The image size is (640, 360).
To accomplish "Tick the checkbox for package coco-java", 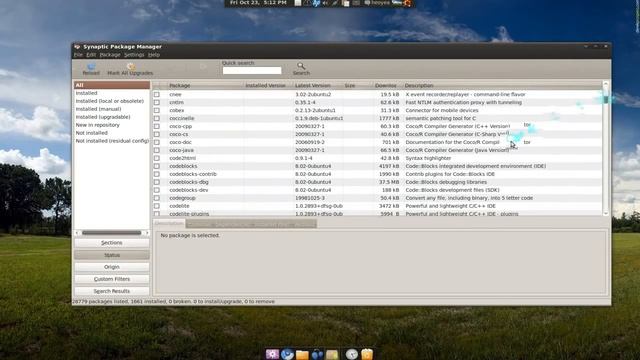I will pyautogui.click(x=157, y=150).
